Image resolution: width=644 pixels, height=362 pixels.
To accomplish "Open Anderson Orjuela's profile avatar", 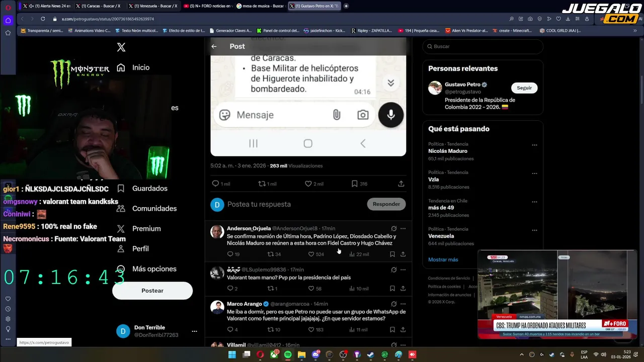I will (x=217, y=232).
